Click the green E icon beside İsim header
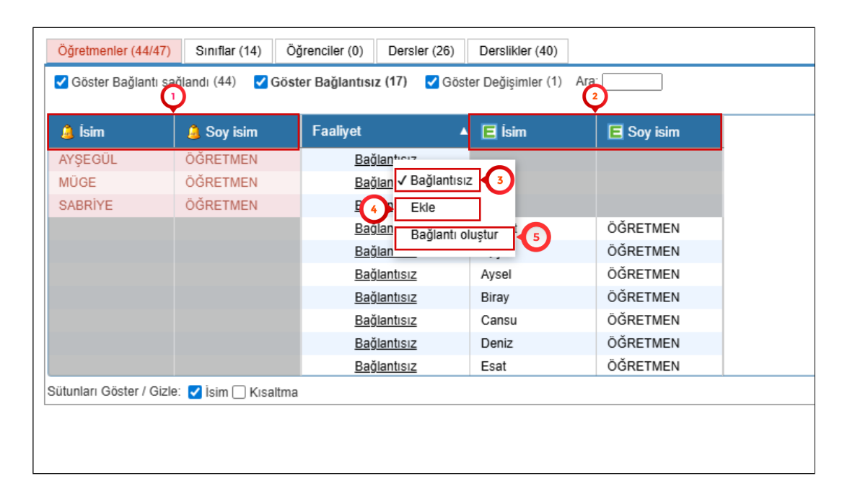The width and height of the screenshot is (842, 504). [x=488, y=132]
